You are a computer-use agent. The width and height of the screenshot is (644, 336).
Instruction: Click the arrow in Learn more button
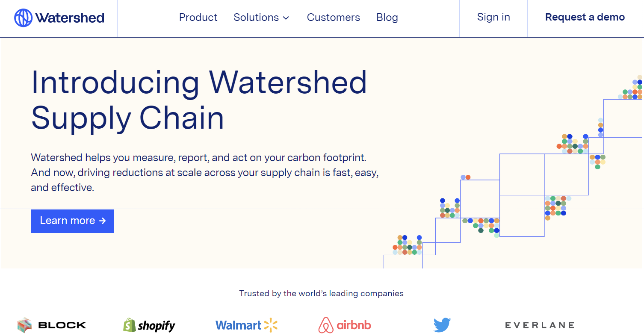coord(102,221)
